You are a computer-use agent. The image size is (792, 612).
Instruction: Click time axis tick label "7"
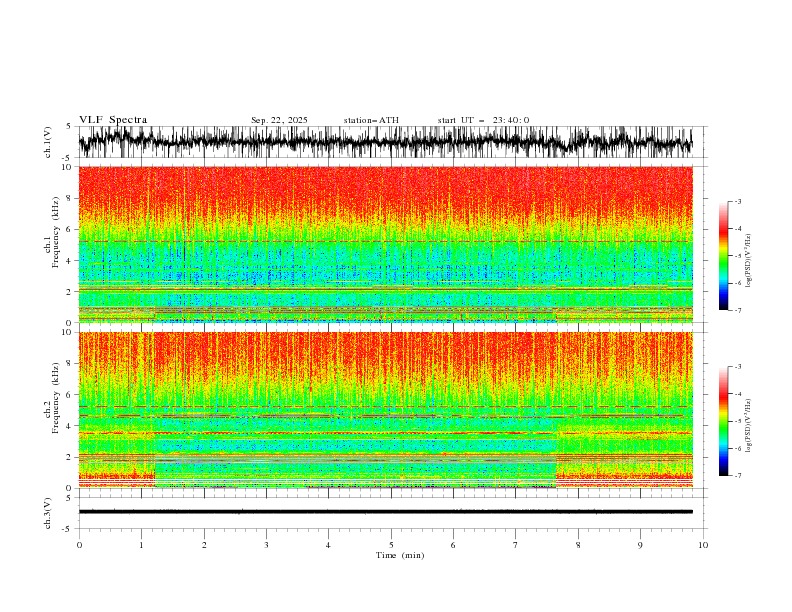click(516, 545)
